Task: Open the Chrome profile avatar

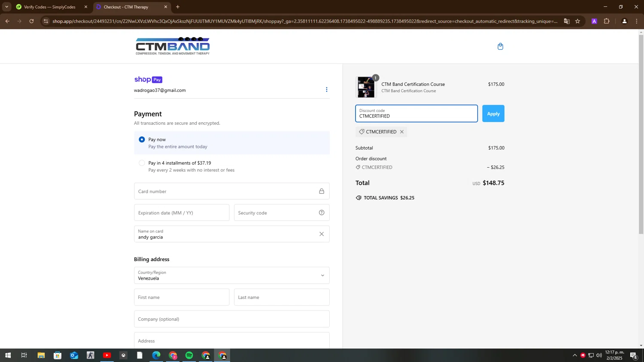Action: coord(625,21)
